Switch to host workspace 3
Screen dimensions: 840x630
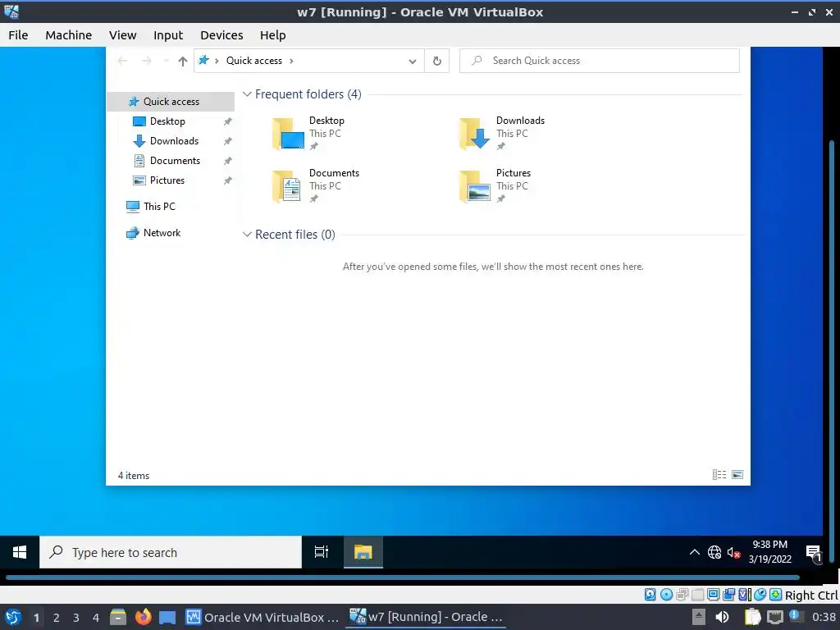76,618
